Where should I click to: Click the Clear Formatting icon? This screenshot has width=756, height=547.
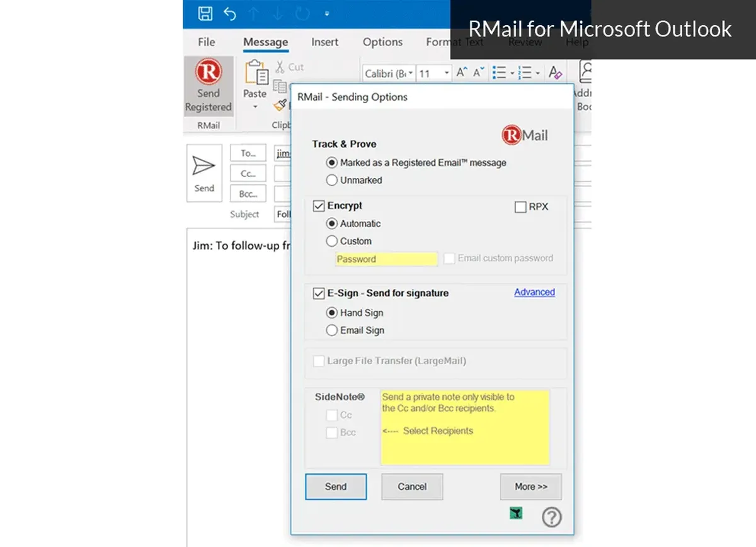pyautogui.click(x=554, y=73)
